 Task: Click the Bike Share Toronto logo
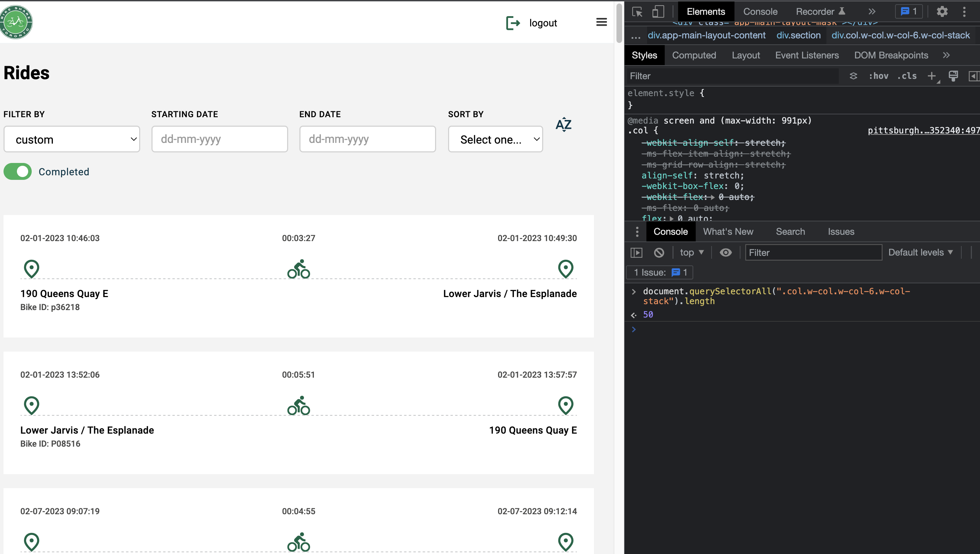click(x=16, y=22)
